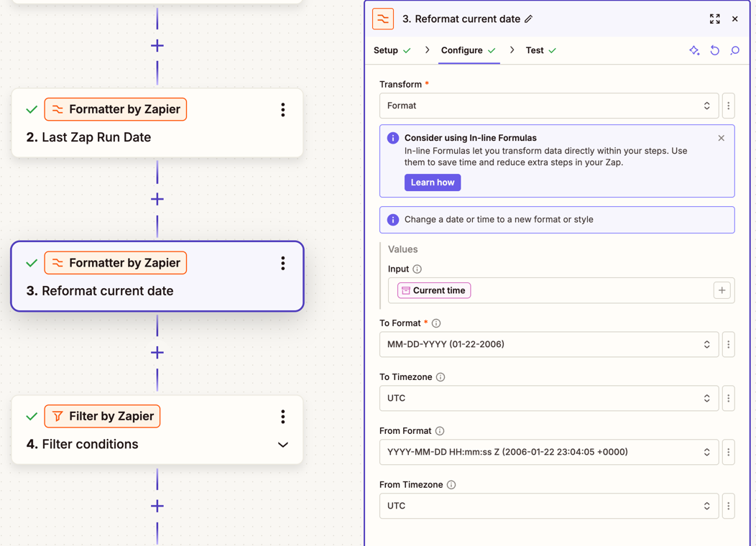
Task: Click the AI sparkle icon in panel header
Action: tap(694, 50)
